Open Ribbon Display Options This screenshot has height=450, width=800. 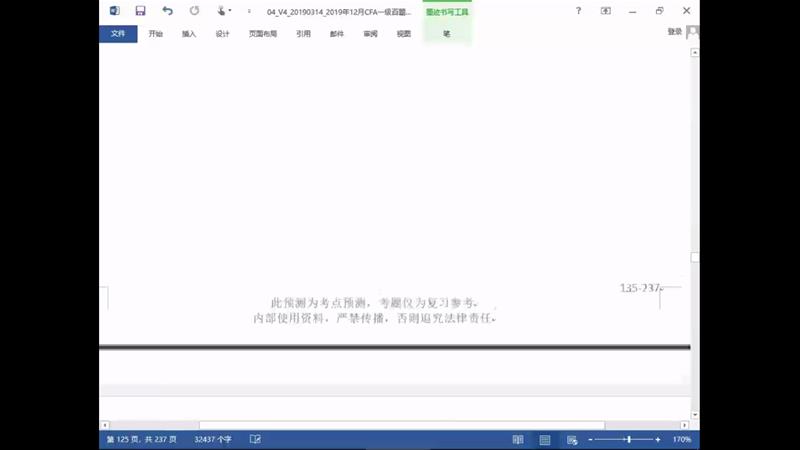[606, 11]
